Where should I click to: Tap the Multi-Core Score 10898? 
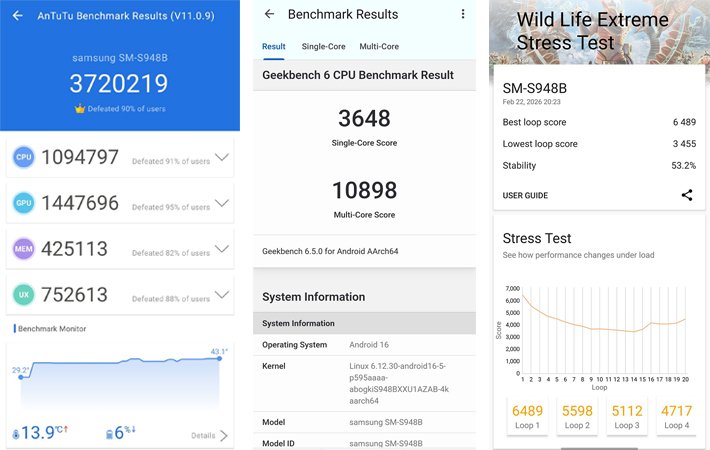(365, 190)
